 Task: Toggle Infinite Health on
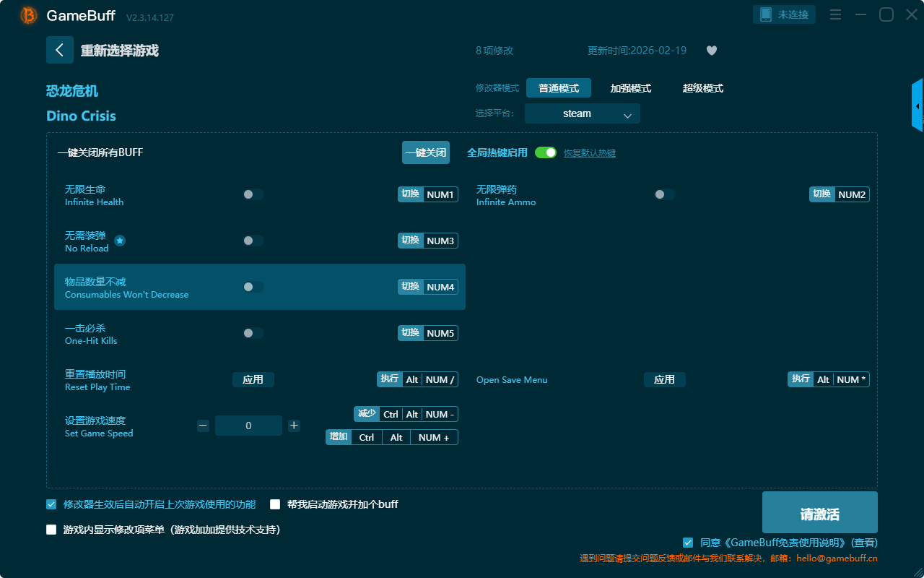(253, 194)
